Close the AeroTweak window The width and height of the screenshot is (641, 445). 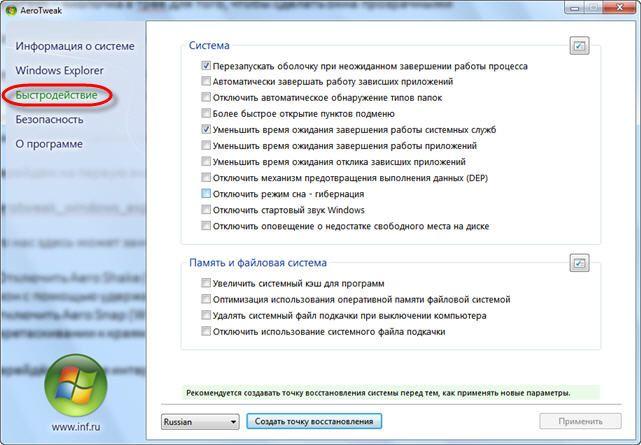pos(619,7)
